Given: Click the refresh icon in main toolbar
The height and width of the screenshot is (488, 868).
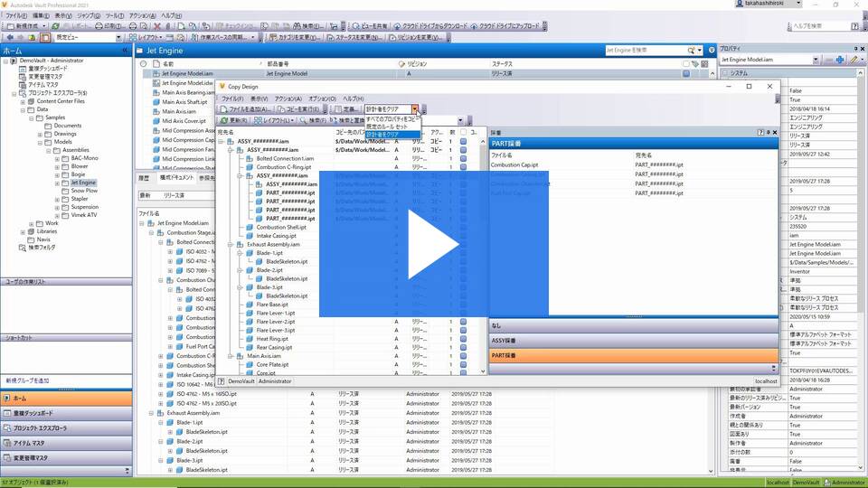Looking at the screenshot, I should coord(55,26).
